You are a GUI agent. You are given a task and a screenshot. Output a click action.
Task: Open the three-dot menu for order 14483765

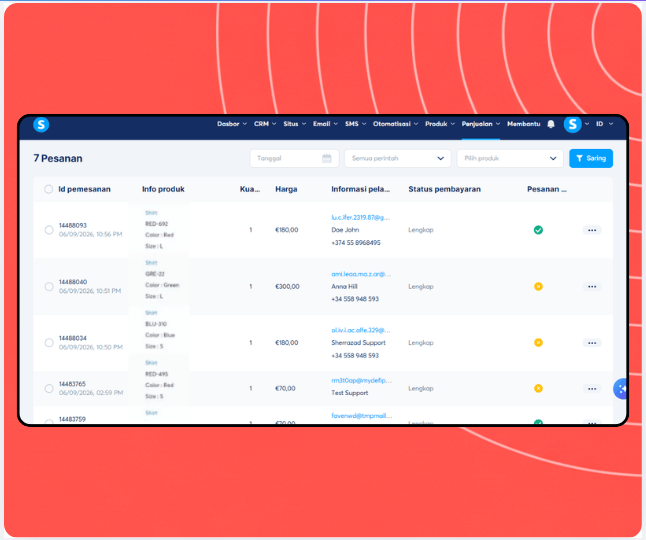tap(592, 388)
